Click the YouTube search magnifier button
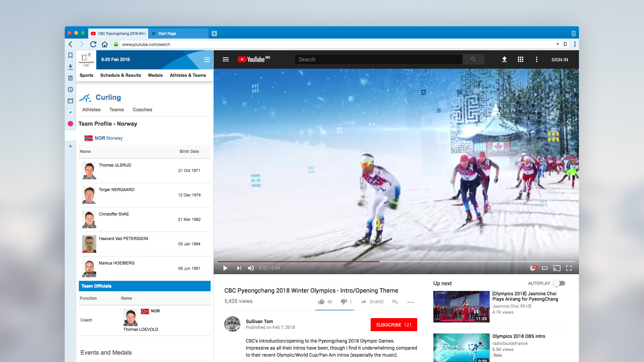 point(473,59)
